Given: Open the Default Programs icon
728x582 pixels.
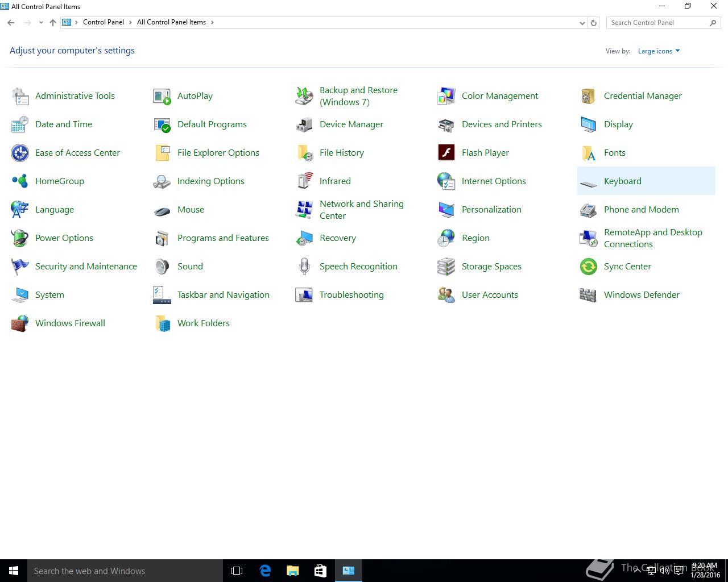Looking at the screenshot, I should [x=162, y=124].
